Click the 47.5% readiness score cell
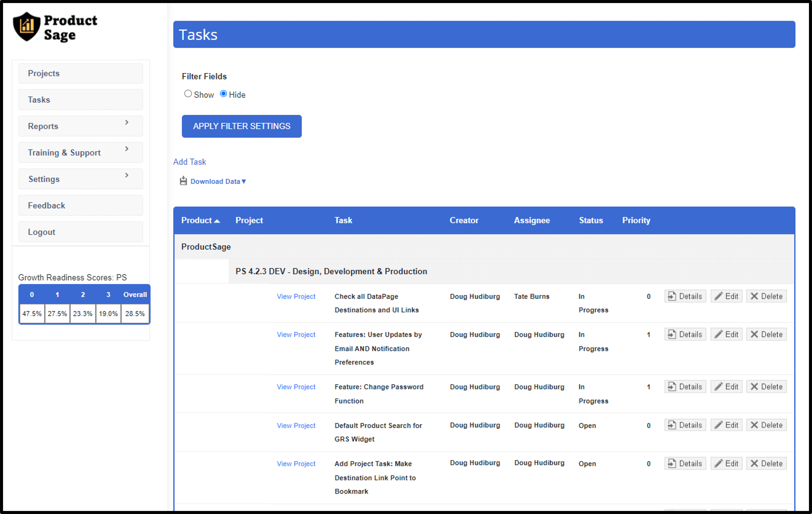This screenshot has width=812, height=514. point(32,313)
